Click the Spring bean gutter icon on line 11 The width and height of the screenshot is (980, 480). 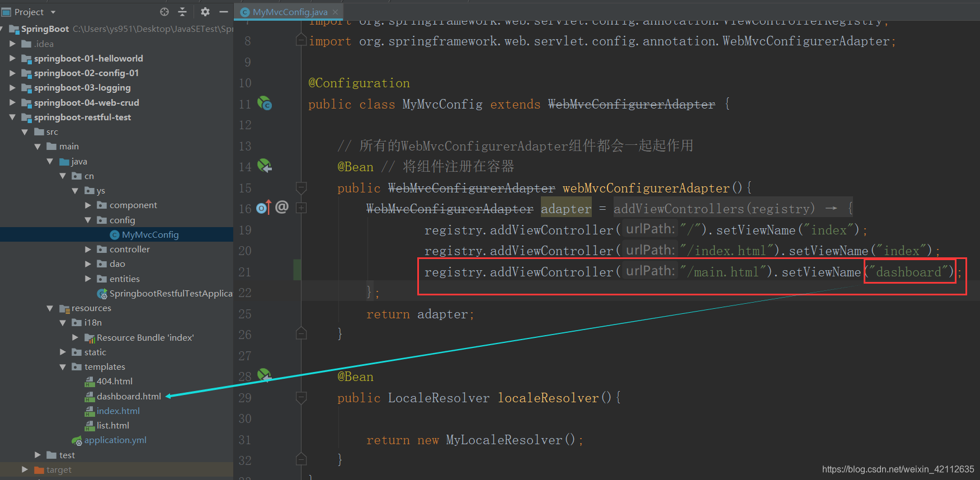pyautogui.click(x=265, y=103)
